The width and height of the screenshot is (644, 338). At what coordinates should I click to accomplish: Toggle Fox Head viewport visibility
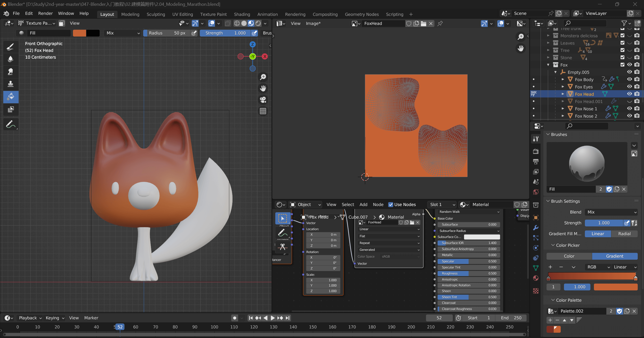pos(629,94)
